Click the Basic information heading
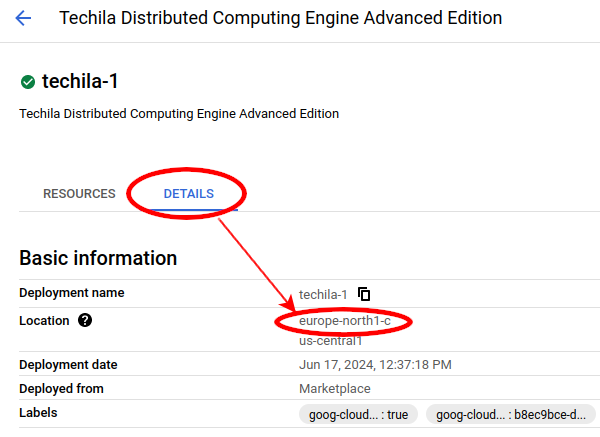The width and height of the screenshot is (600, 437). [x=98, y=258]
